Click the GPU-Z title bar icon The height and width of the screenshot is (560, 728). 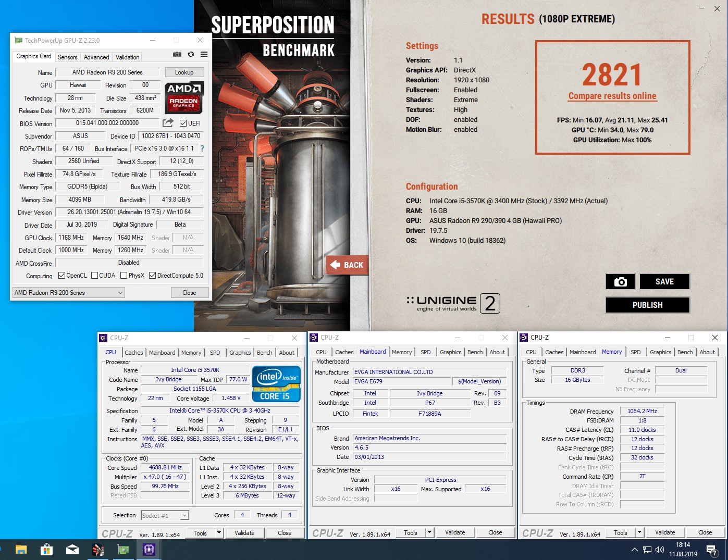pyautogui.click(x=19, y=40)
